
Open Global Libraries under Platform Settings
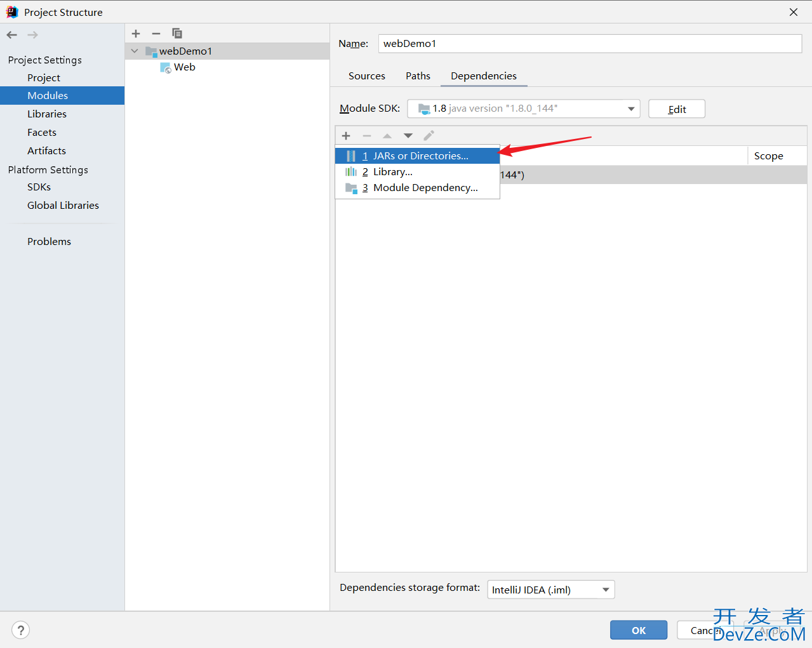tap(62, 206)
